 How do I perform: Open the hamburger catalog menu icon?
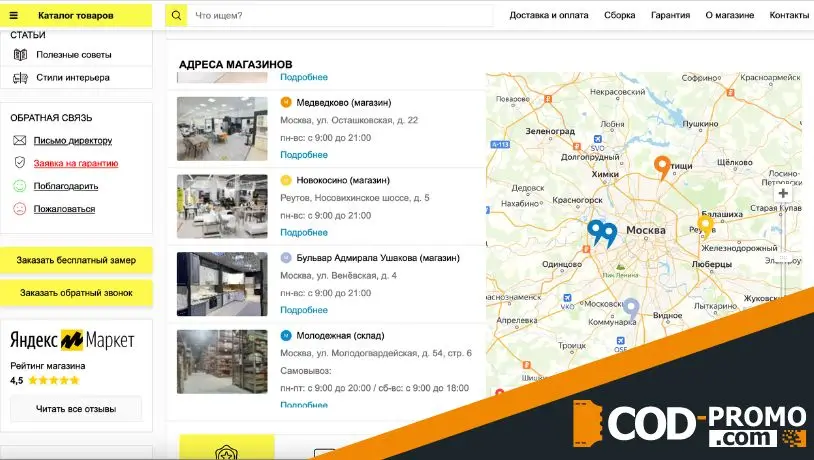coord(14,16)
